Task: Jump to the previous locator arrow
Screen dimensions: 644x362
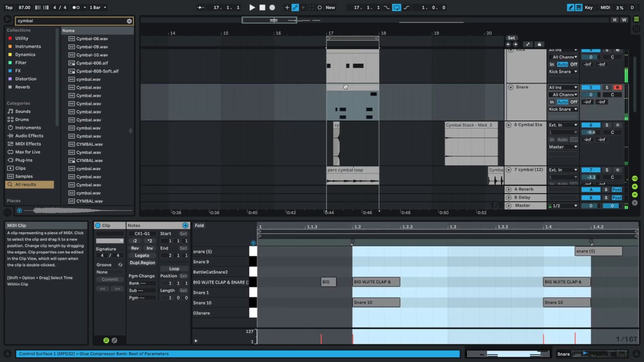Action: [508, 44]
